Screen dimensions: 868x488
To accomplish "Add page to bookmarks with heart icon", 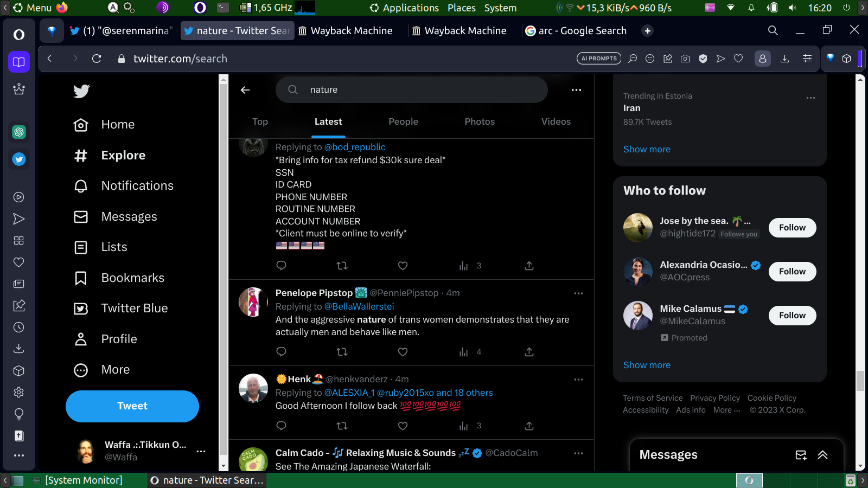I will point(738,59).
